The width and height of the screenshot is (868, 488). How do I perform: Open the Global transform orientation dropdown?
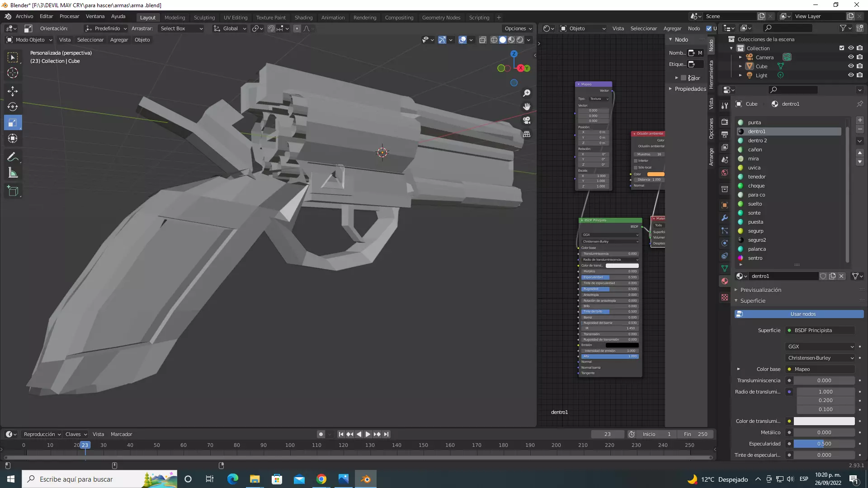[x=230, y=28]
